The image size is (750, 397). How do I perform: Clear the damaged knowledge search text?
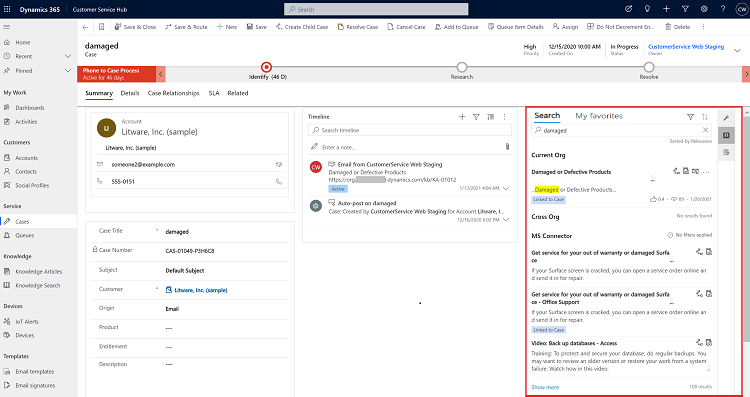706,130
